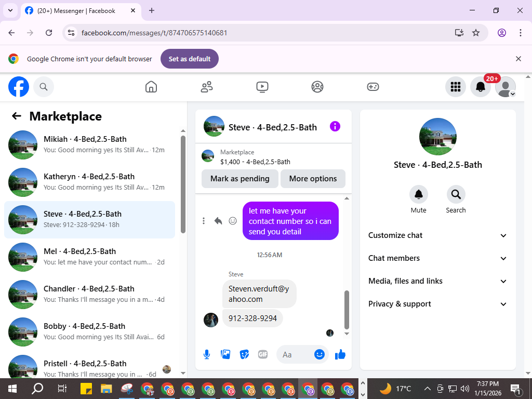Open Pristell 4-Bed,2.5-Bath conversation

(89, 366)
